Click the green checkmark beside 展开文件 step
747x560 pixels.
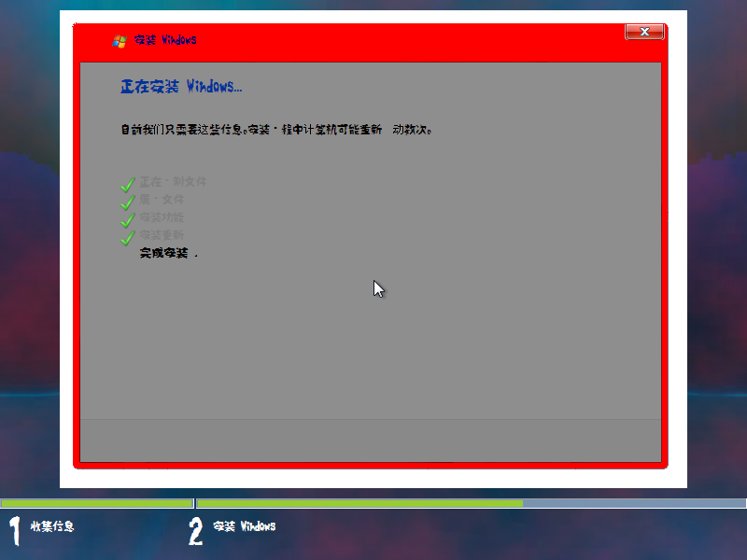point(128,201)
